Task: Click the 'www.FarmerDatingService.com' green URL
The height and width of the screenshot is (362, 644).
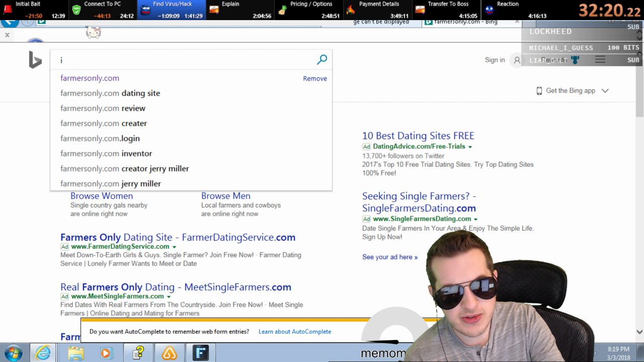Action: coord(120,247)
